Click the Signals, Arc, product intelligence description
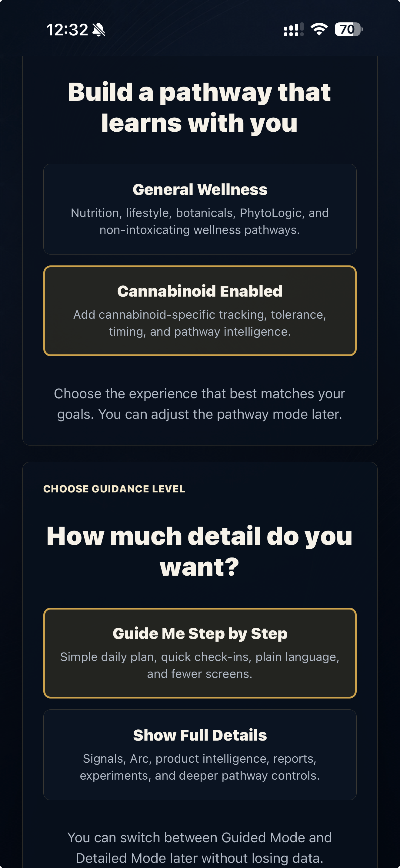 tap(200, 767)
